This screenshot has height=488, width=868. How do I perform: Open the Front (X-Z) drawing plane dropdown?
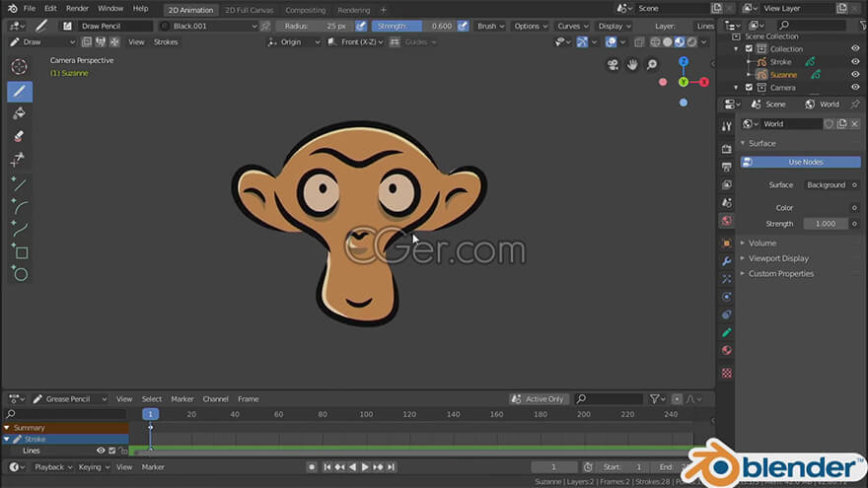355,42
